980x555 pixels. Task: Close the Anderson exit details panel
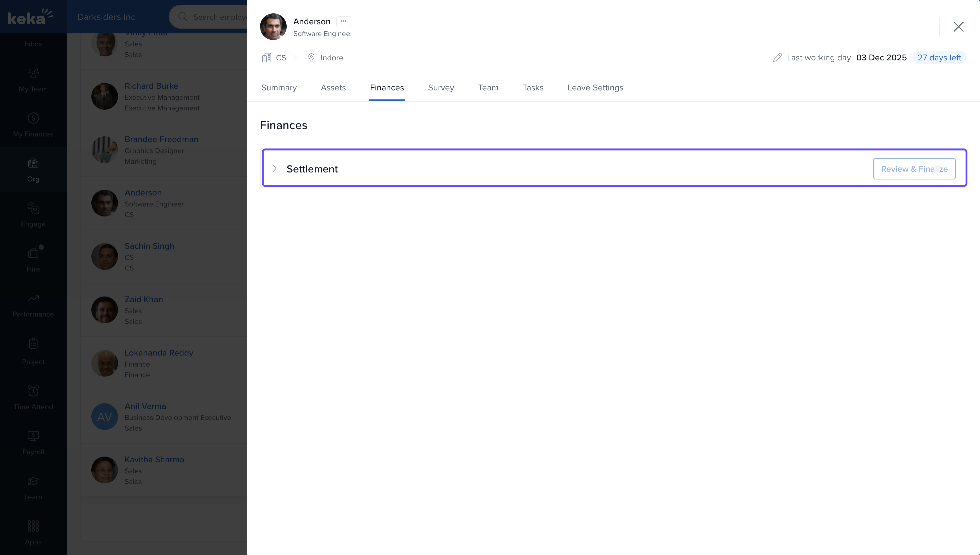coord(958,27)
